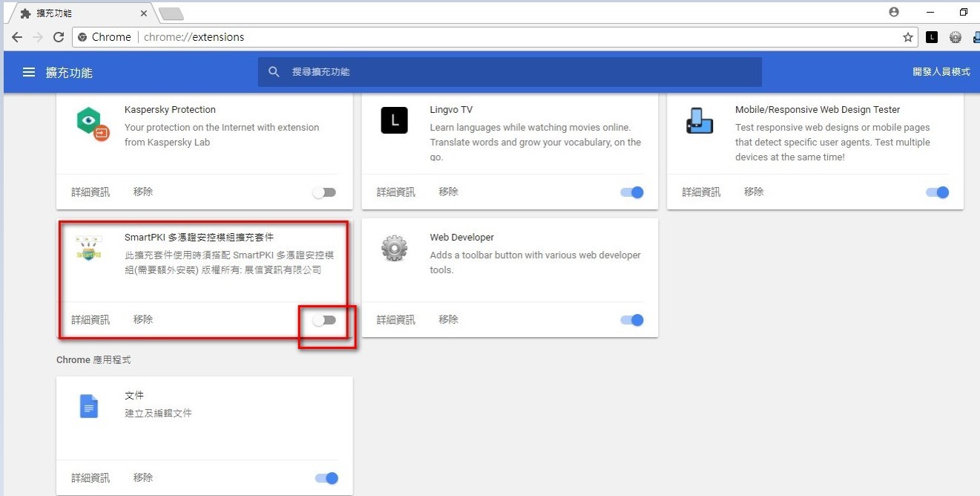Open the Web Developer gear toolbar extension
The image size is (980, 496).
pyautogui.click(x=956, y=37)
